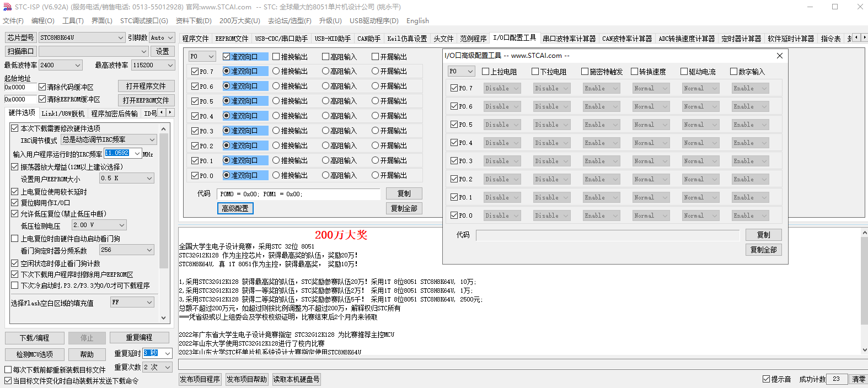Toggle 清除代码缓冲区 checkbox
The image size is (868, 388).
[x=66, y=87]
